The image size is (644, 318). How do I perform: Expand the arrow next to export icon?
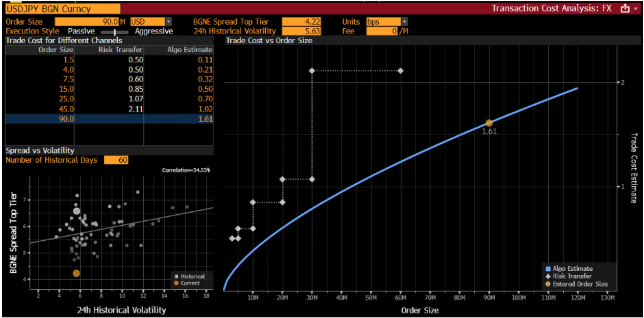(x=636, y=9)
